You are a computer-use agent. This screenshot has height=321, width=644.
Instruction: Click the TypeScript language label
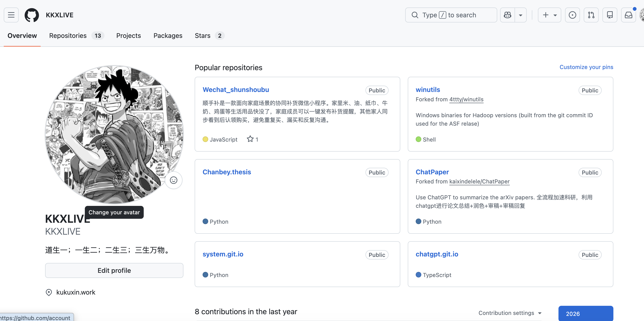(x=437, y=275)
